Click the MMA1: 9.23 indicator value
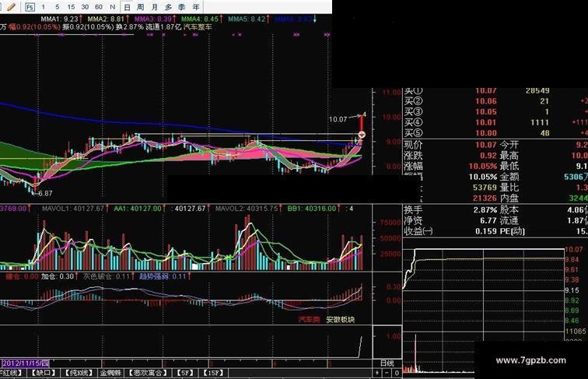Screen dimensions: 588x379 click(59, 19)
